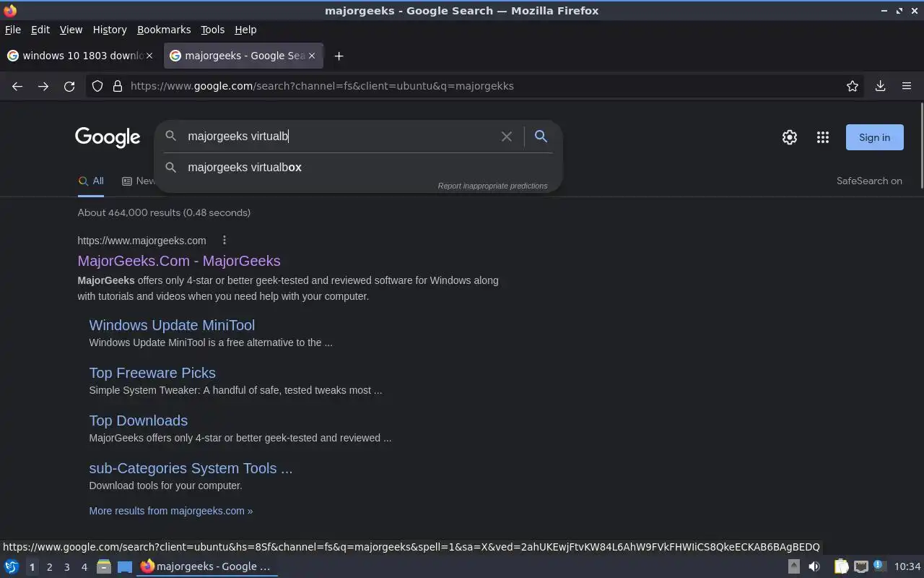
Task: Open Firefox application hamburger menu
Action: pos(907,86)
